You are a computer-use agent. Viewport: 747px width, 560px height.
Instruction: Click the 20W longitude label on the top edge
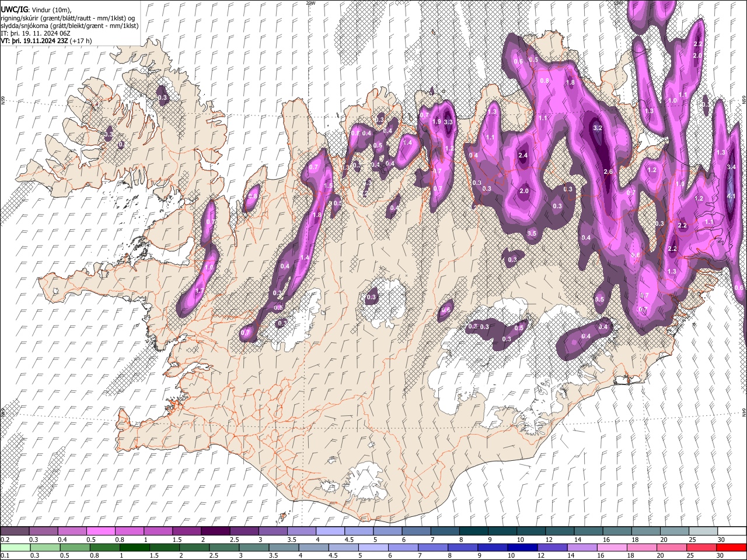coord(310,3)
